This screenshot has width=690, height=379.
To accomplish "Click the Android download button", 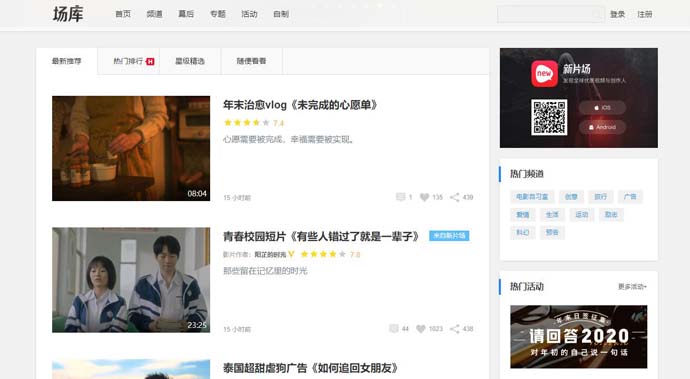I will pos(602,127).
